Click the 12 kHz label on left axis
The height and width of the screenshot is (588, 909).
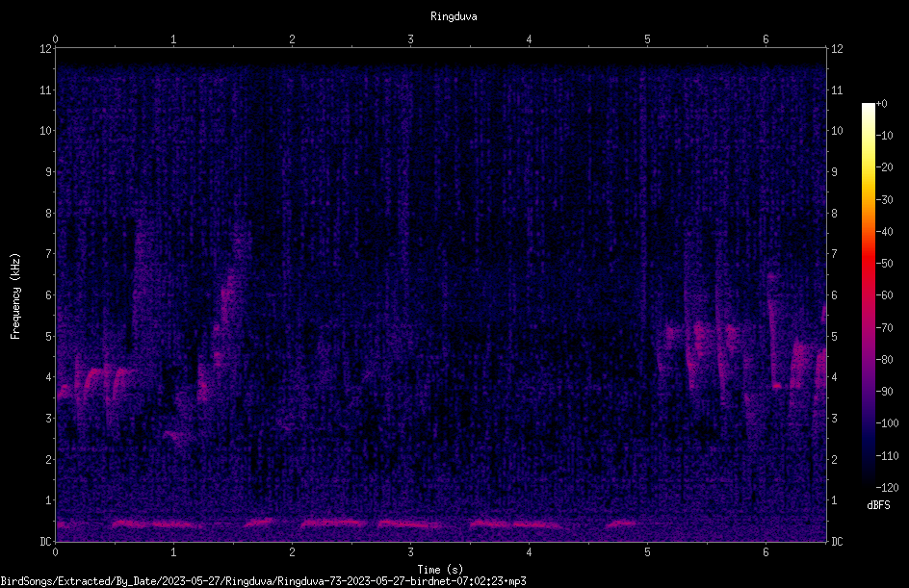point(46,49)
